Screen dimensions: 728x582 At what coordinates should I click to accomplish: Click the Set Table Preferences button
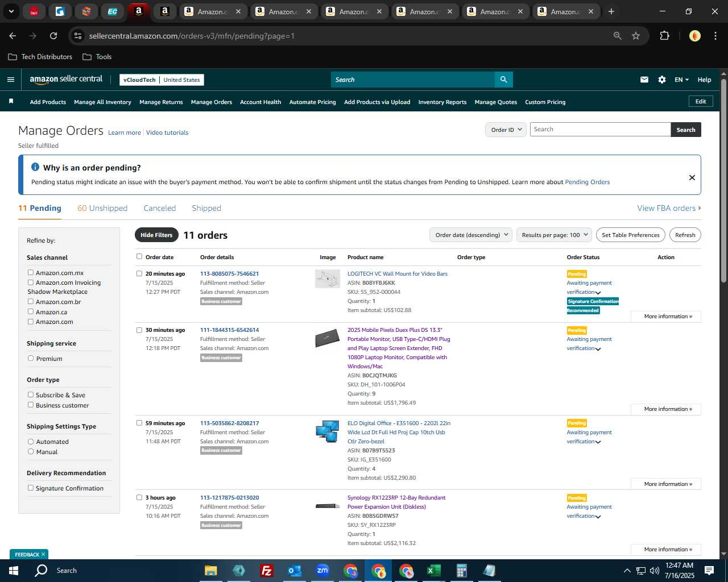pyautogui.click(x=631, y=235)
